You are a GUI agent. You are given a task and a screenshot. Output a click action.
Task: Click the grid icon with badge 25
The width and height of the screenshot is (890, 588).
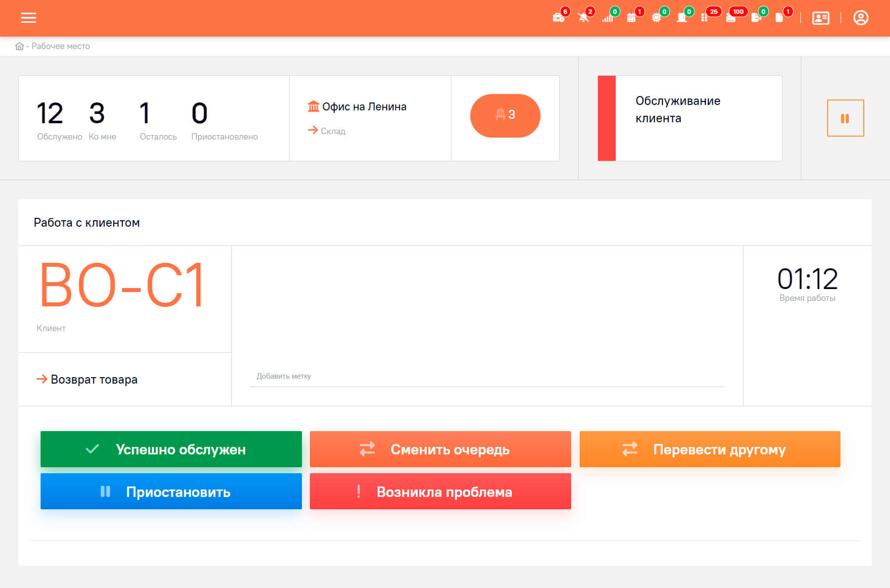(x=704, y=18)
